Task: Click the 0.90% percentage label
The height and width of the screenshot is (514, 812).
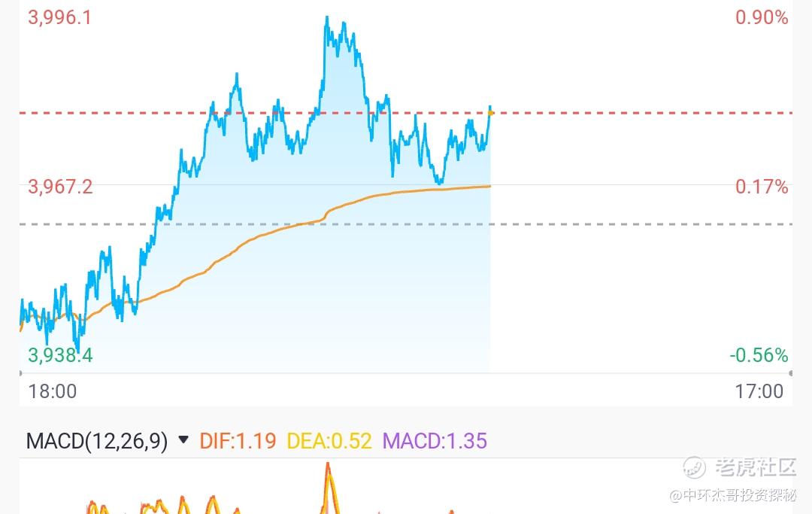Action: tap(762, 17)
